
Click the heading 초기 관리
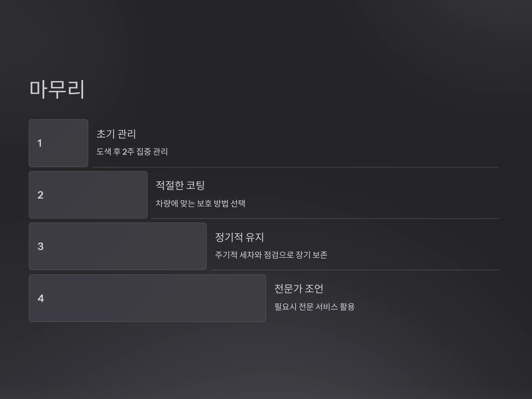click(116, 134)
